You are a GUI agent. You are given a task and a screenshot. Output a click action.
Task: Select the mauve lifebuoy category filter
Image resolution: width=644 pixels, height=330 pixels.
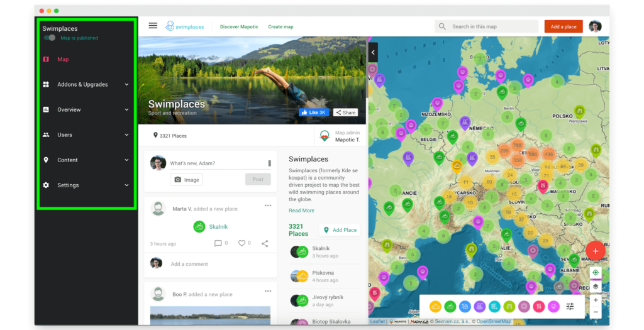click(x=524, y=306)
